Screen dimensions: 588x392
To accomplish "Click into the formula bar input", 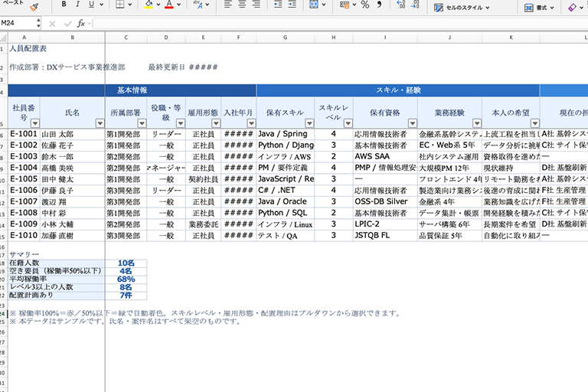I will (341, 24).
